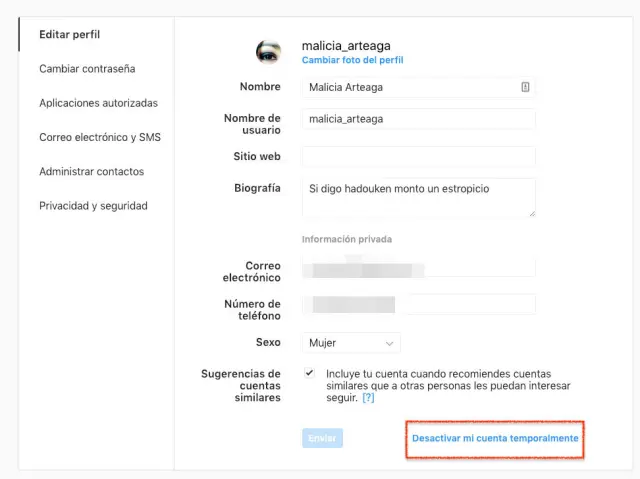Click Desactivar mi cuenta temporalmente link
Screen dimensions: 640x479
tap(495, 439)
